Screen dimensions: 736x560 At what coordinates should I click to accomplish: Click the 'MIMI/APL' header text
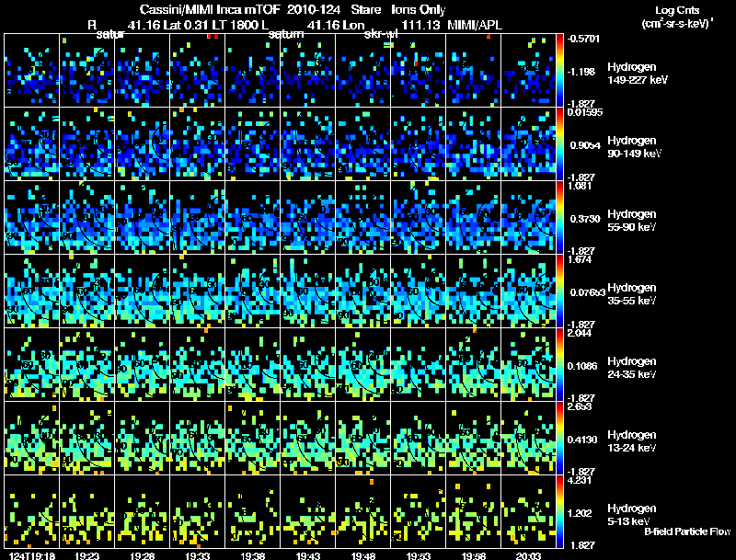(474, 25)
